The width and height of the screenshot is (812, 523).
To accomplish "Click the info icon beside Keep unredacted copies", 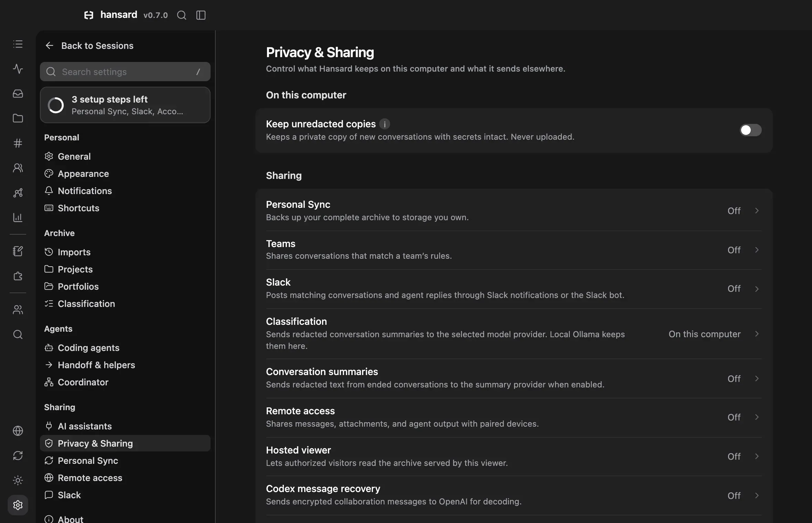I will 385,124.
